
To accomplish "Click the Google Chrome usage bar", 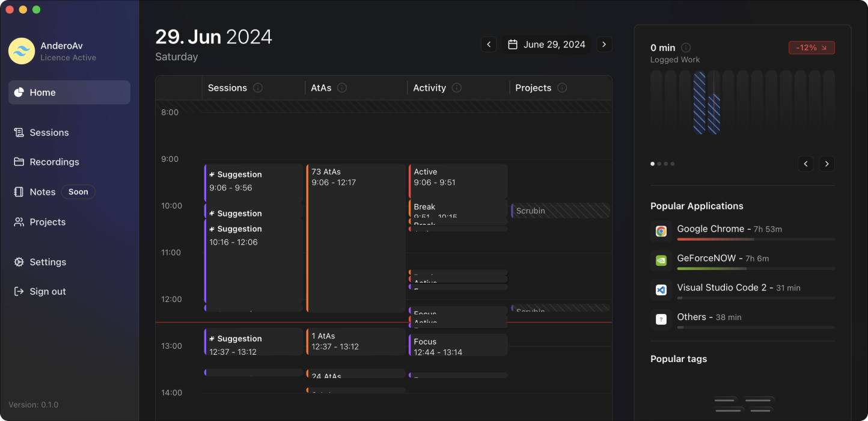I will (756, 239).
